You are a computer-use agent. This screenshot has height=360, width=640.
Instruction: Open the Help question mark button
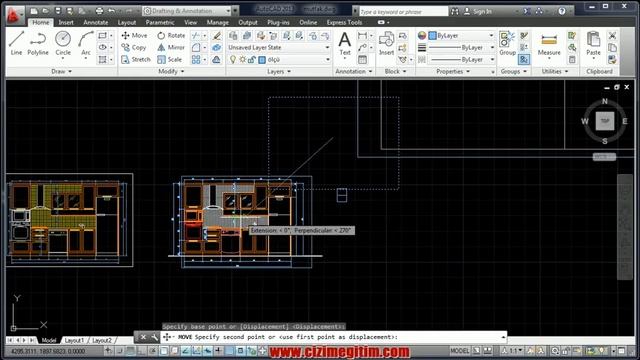pos(562,11)
